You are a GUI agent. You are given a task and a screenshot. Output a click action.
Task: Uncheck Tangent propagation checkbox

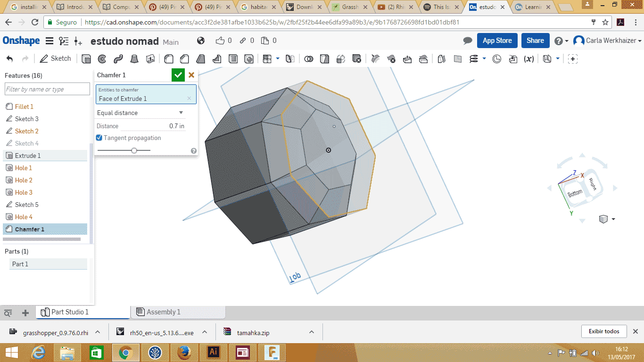click(x=99, y=138)
